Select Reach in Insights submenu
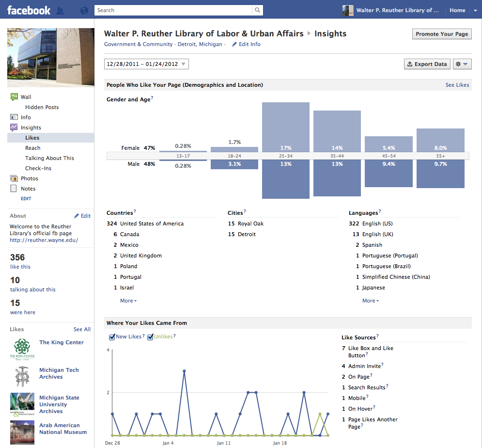 [33, 148]
